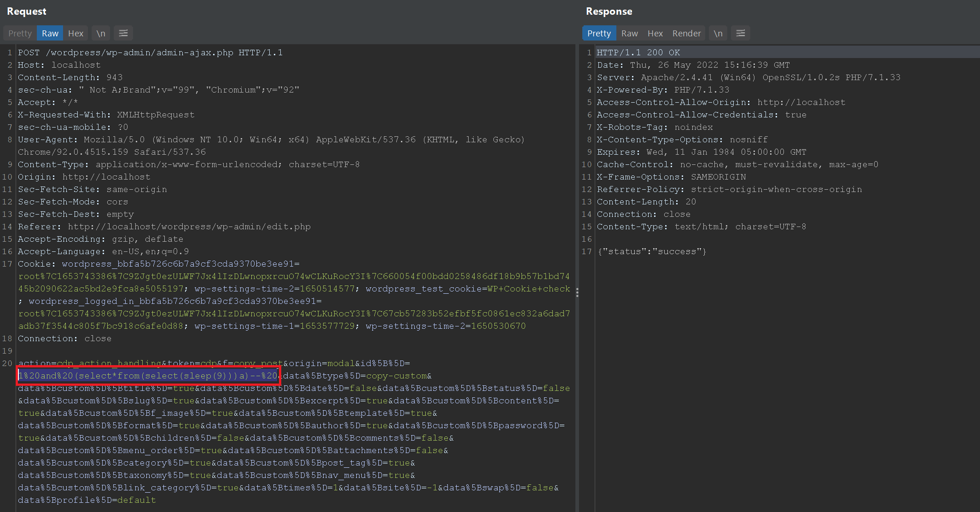Image resolution: width=980 pixels, height=512 pixels.
Task: Click the {"status":"success"} response body
Action: (652, 251)
